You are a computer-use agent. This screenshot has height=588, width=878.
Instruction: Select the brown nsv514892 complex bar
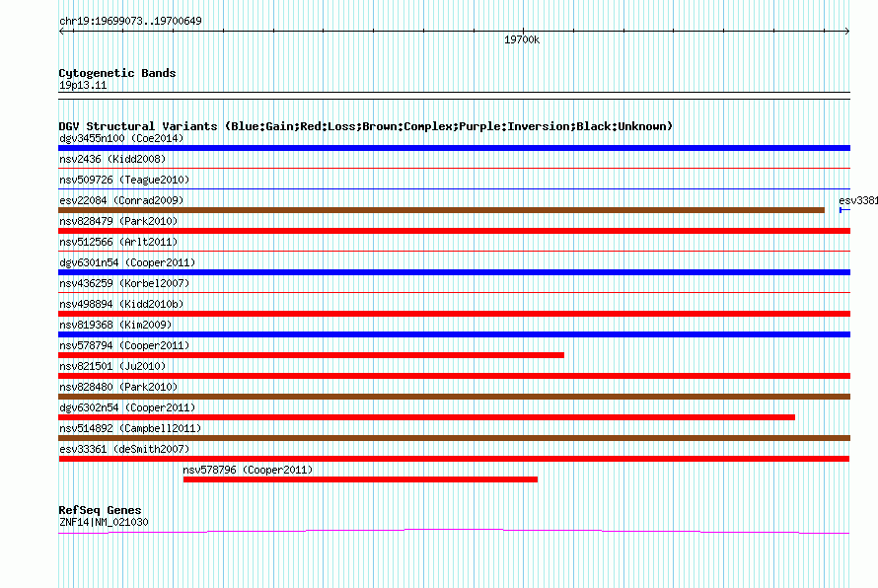(454, 438)
